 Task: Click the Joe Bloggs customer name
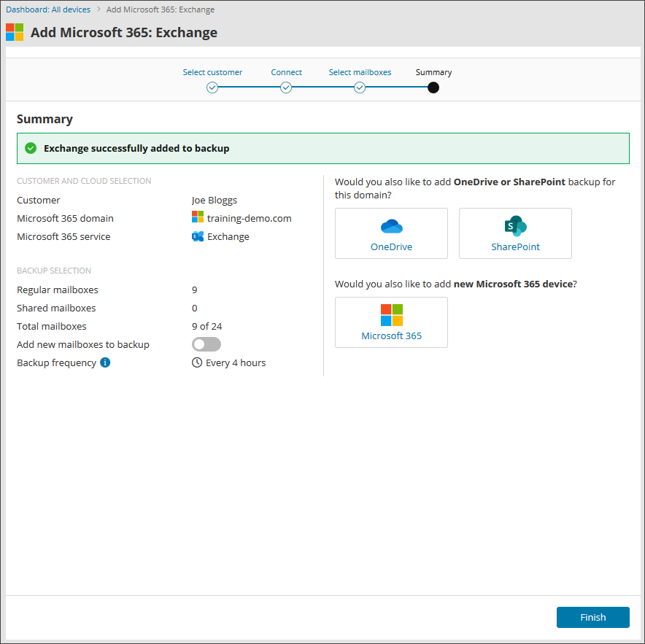(x=215, y=201)
